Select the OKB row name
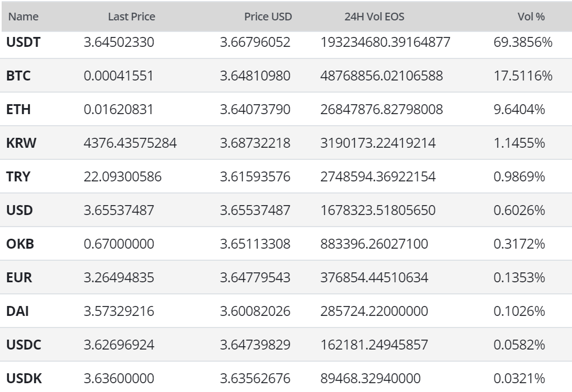572x392 pixels. click(x=20, y=244)
